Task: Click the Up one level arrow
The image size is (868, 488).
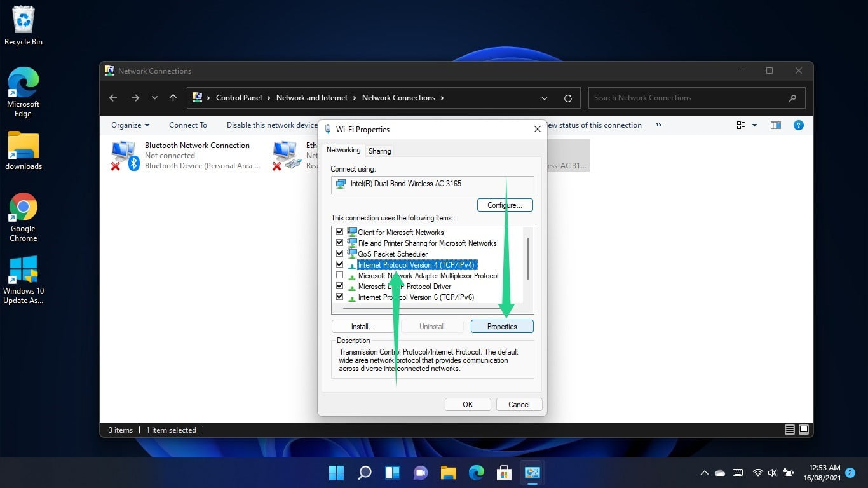Action: (x=173, y=98)
